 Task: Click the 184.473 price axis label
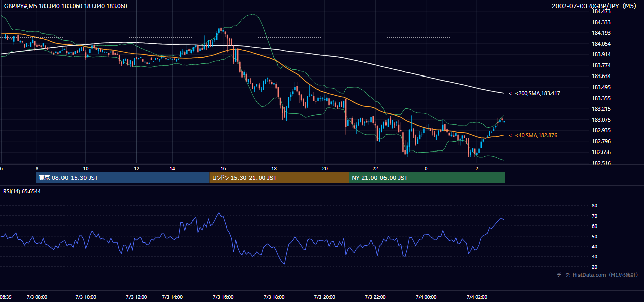coord(601,11)
